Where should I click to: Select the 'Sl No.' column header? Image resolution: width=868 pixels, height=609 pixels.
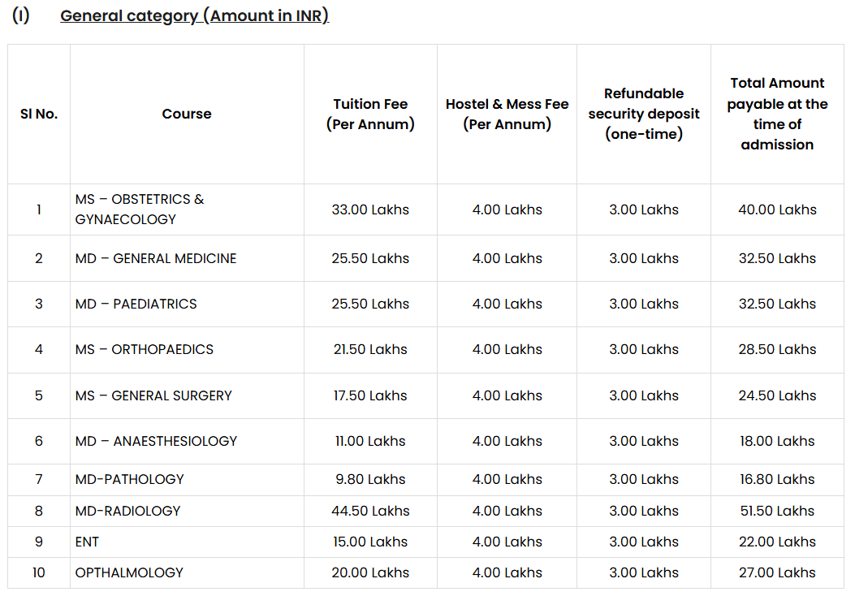(x=39, y=114)
